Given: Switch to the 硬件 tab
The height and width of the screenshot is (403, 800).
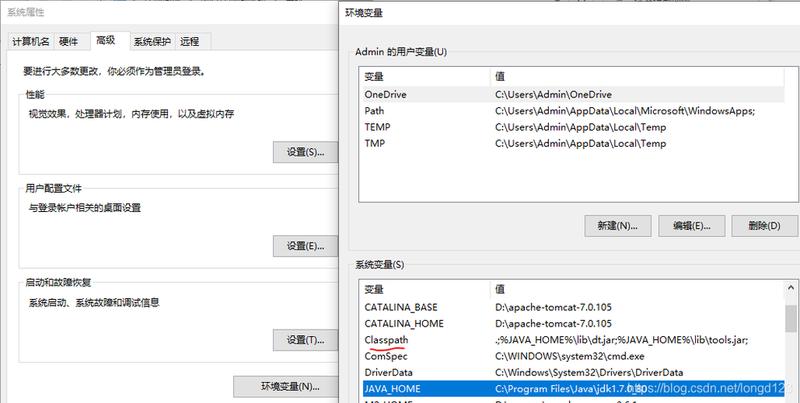Looking at the screenshot, I should tap(69, 42).
